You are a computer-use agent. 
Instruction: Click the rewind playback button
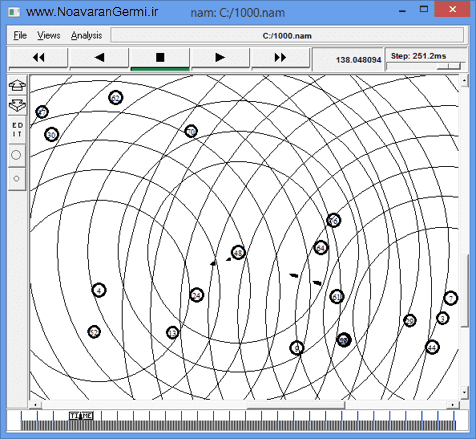38,58
